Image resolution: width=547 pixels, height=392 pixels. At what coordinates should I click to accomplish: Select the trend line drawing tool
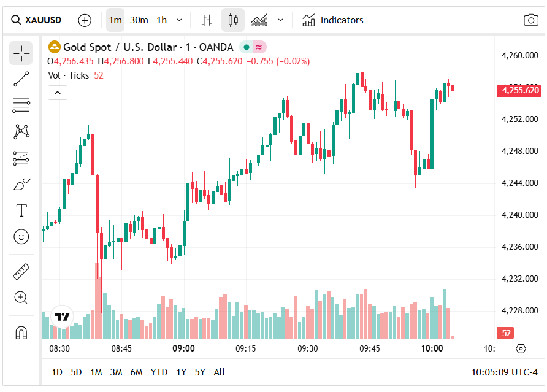pos(21,79)
